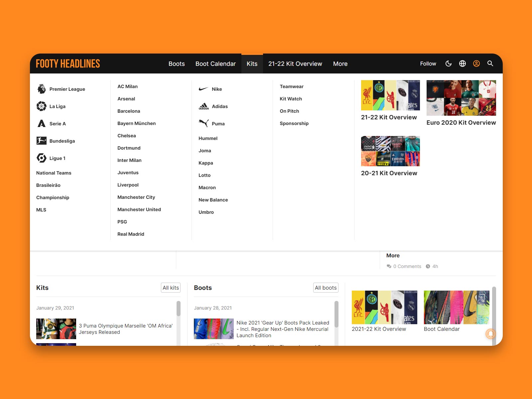Select Bayern München from the club list
Image resolution: width=532 pixels, height=399 pixels.
tap(136, 123)
